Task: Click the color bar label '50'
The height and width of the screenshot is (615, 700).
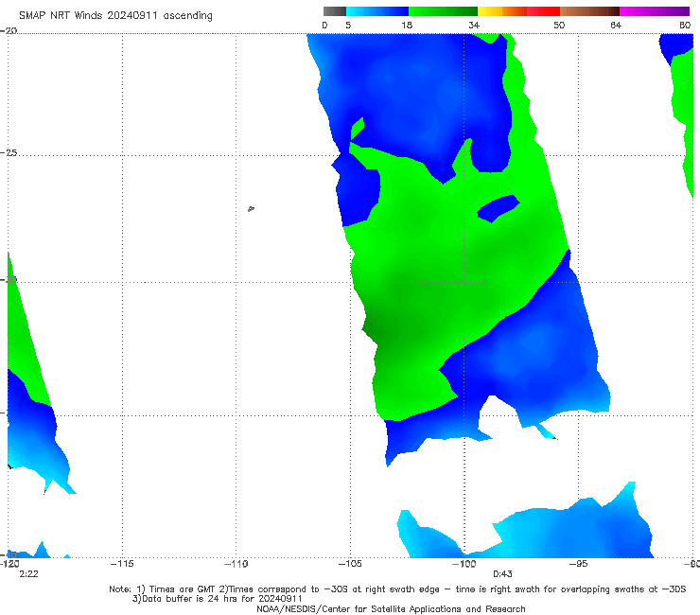Action: (559, 25)
